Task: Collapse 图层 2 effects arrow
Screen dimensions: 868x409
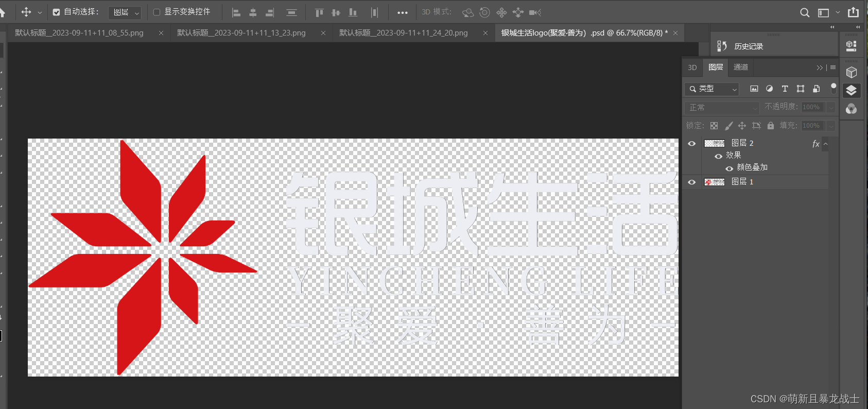Action: tap(826, 144)
